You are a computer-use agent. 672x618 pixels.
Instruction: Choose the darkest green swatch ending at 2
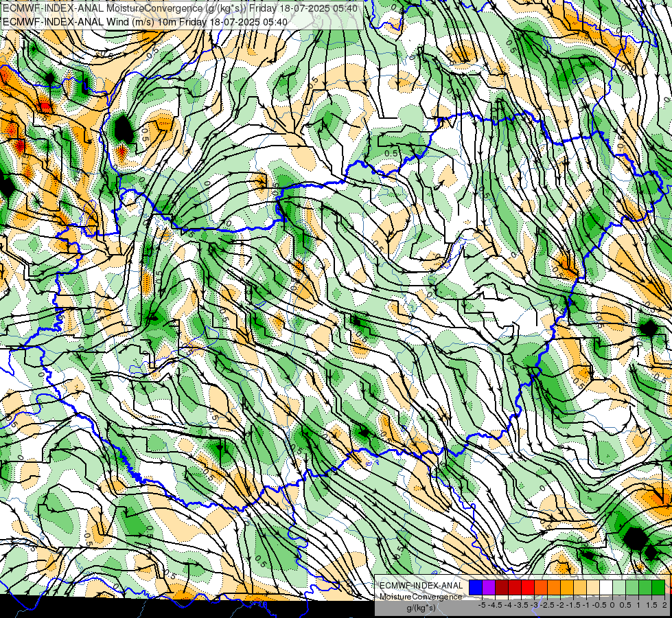click(658, 588)
